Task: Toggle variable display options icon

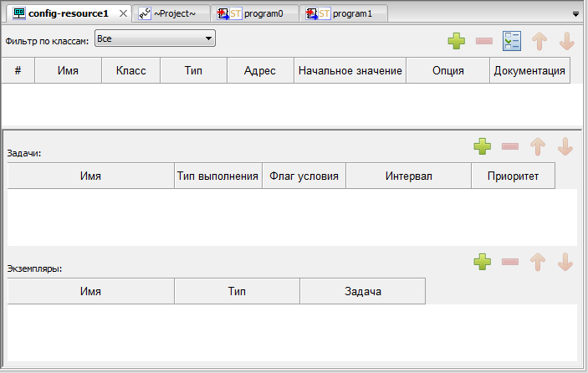Action: click(512, 41)
